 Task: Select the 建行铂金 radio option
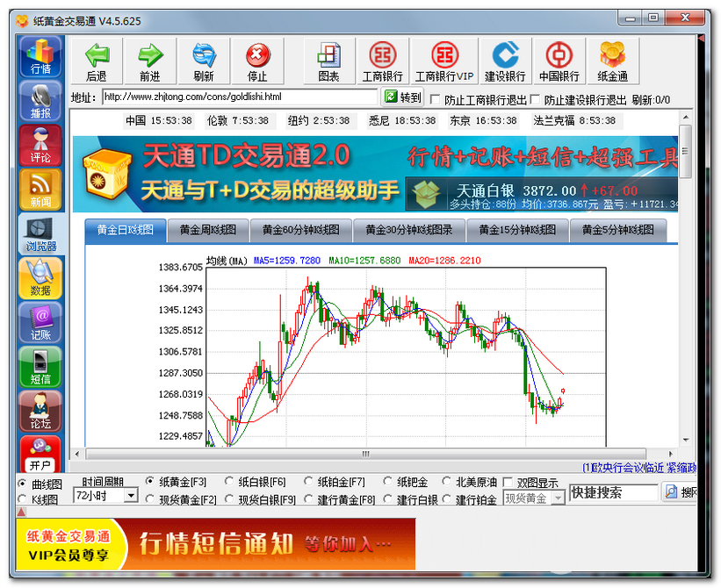click(x=446, y=498)
